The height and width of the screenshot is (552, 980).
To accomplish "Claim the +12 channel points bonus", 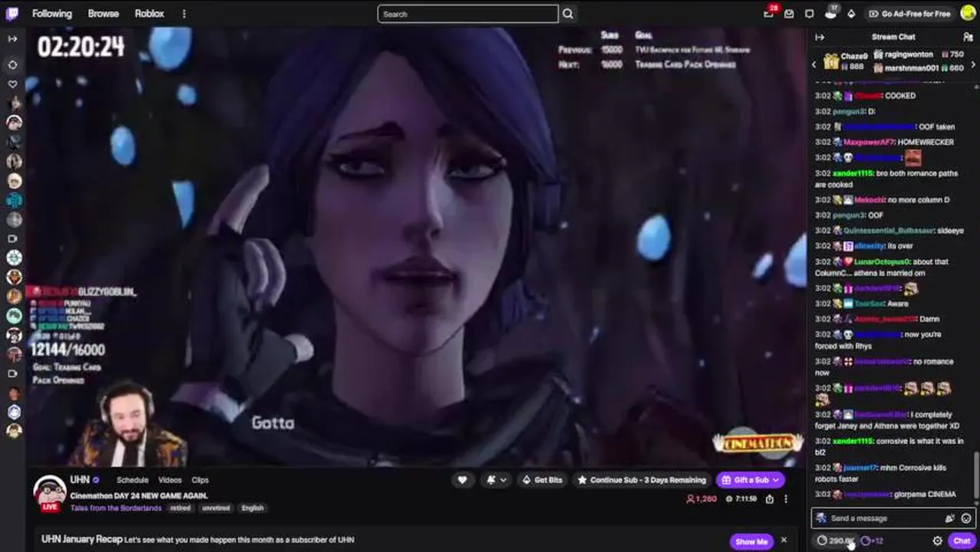I will [872, 540].
